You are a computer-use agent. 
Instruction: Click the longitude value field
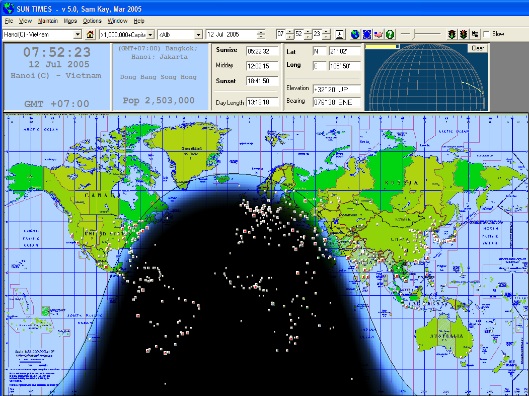point(344,66)
